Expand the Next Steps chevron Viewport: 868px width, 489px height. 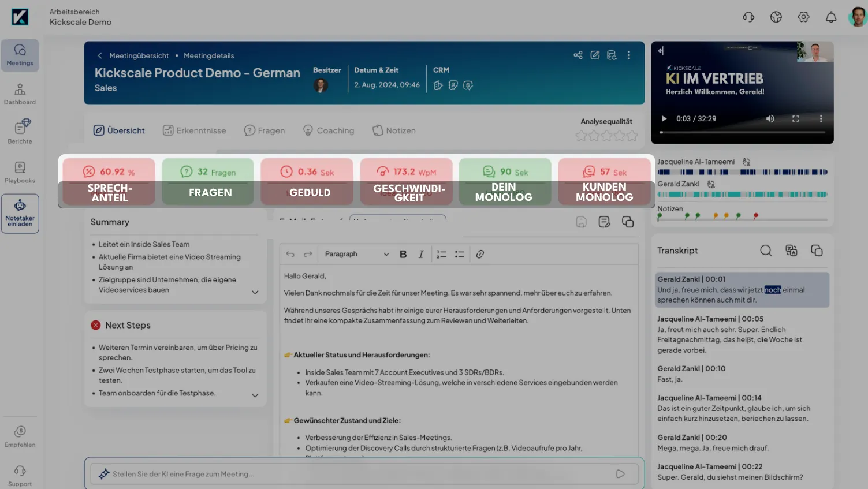(x=255, y=395)
